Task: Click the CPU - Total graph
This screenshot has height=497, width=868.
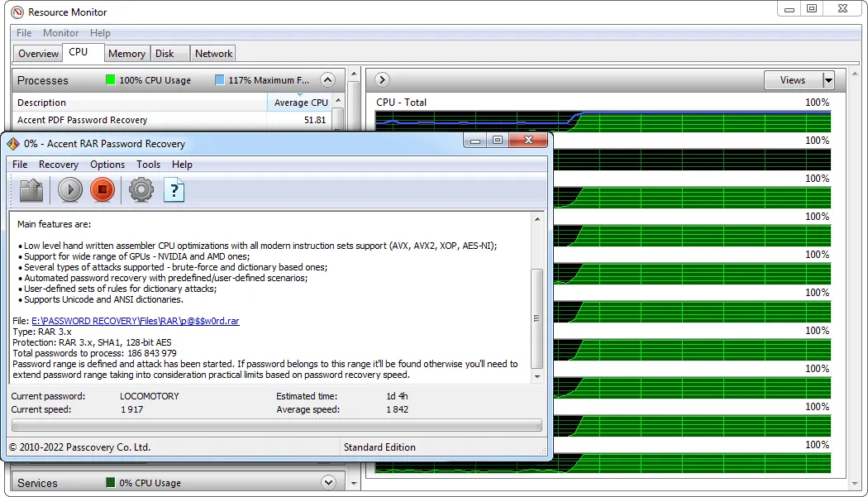Action: click(x=603, y=121)
